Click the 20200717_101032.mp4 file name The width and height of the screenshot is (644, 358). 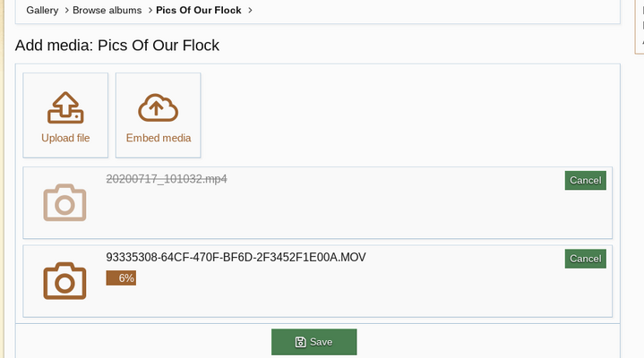[167, 179]
